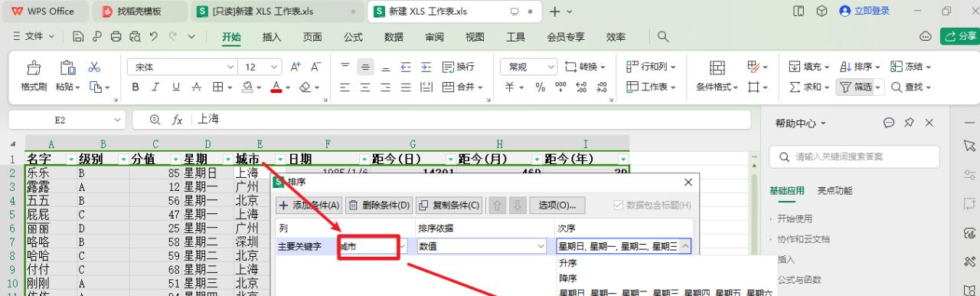Click the Save icon in quick access bar
The height and width of the screenshot is (296, 980).
click(78, 36)
